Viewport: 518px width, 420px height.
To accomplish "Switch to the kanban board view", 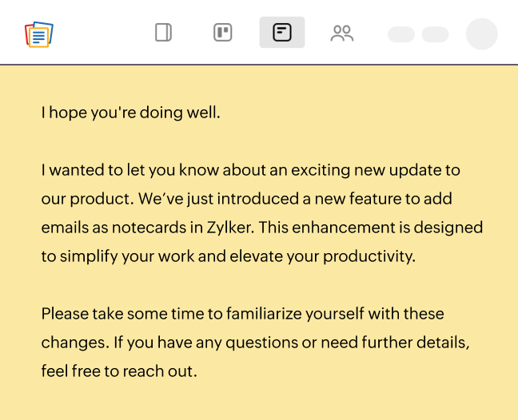I will (223, 33).
